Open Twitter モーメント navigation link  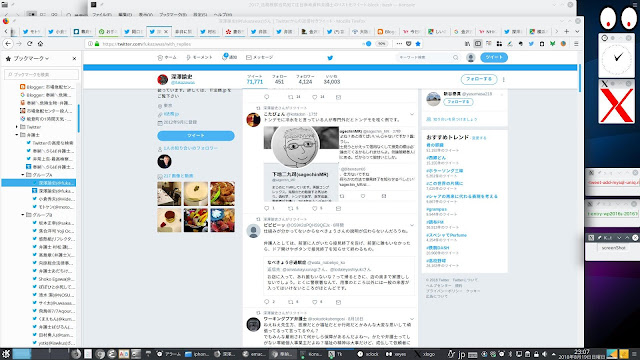point(199,58)
